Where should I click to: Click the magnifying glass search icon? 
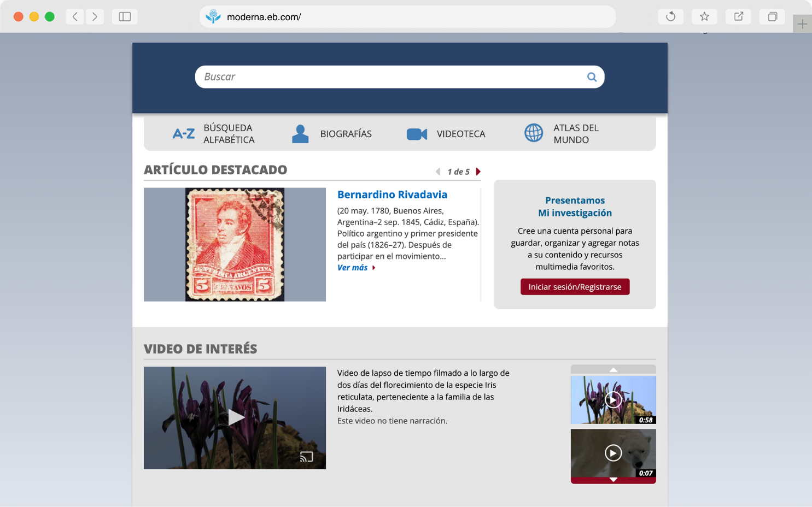point(592,77)
